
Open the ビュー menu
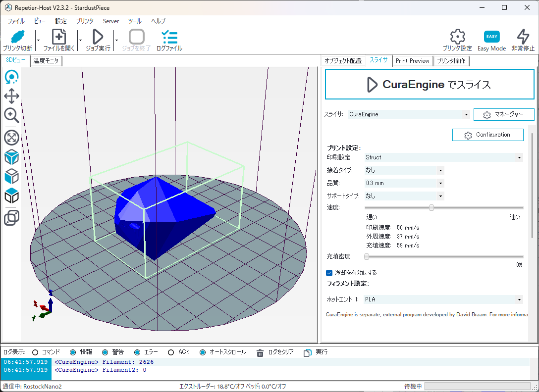(x=40, y=21)
